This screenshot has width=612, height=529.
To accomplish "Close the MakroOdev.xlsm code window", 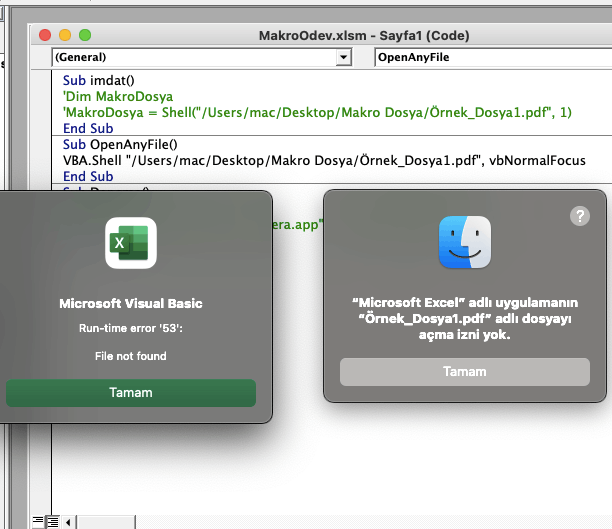I will coord(45,35).
